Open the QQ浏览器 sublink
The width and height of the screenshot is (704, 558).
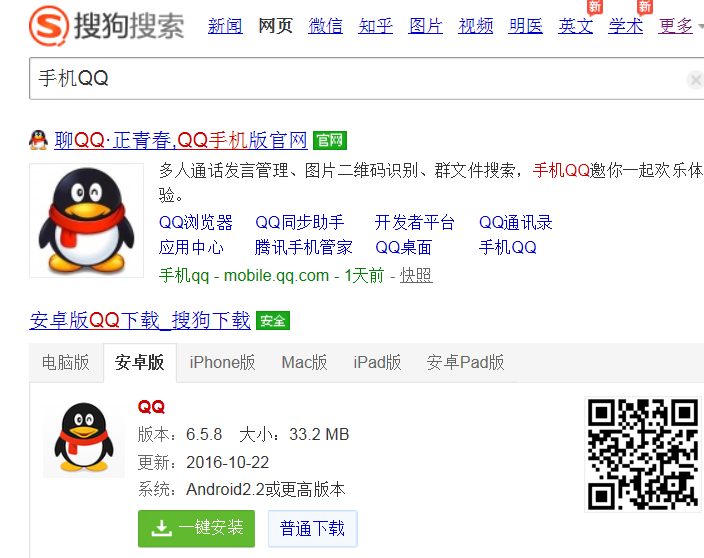click(196, 223)
